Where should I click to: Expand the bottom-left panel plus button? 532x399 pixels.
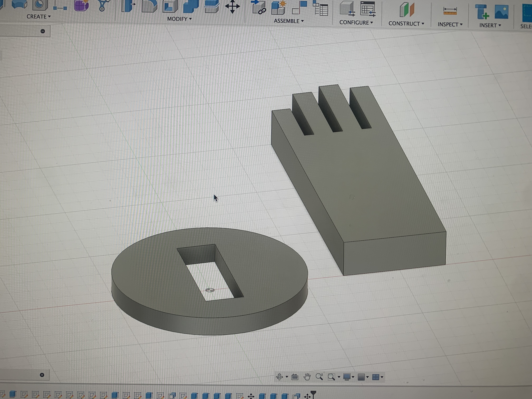[x=42, y=375]
